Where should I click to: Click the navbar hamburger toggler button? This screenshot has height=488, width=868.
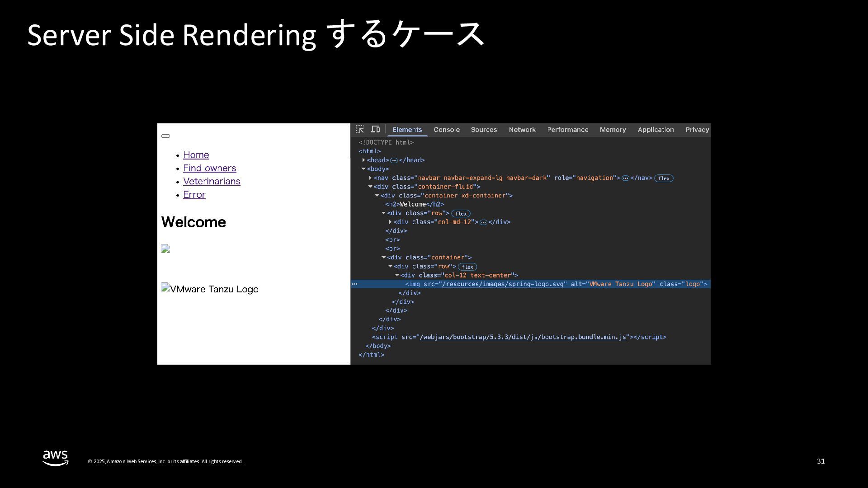[x=165, y=136]
